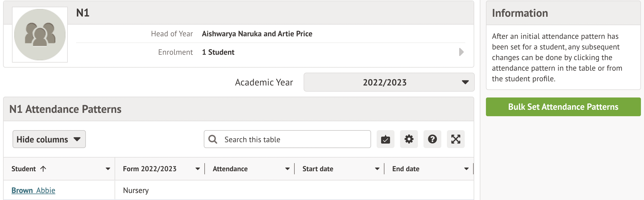This screenshot has width=644, height=200.
Task: Open the Form 2022/2023 column menu arrow
Action: pos(198,169)
